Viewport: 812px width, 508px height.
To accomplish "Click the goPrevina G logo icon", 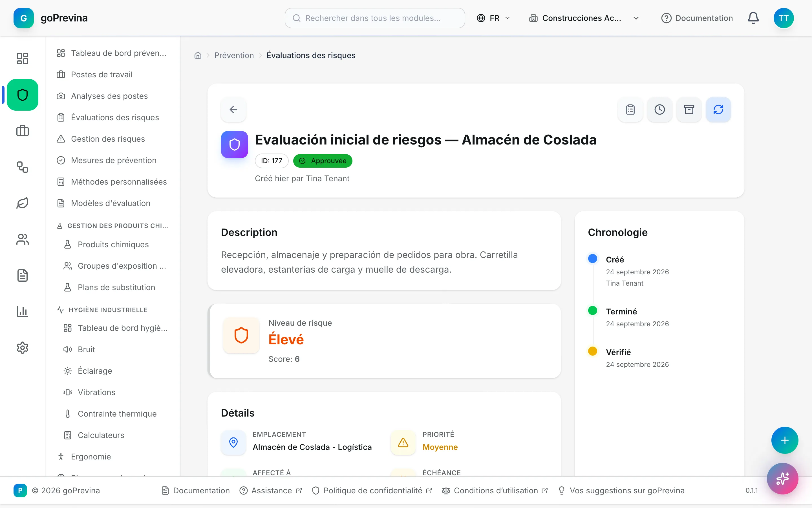I will tap(23, 18).
